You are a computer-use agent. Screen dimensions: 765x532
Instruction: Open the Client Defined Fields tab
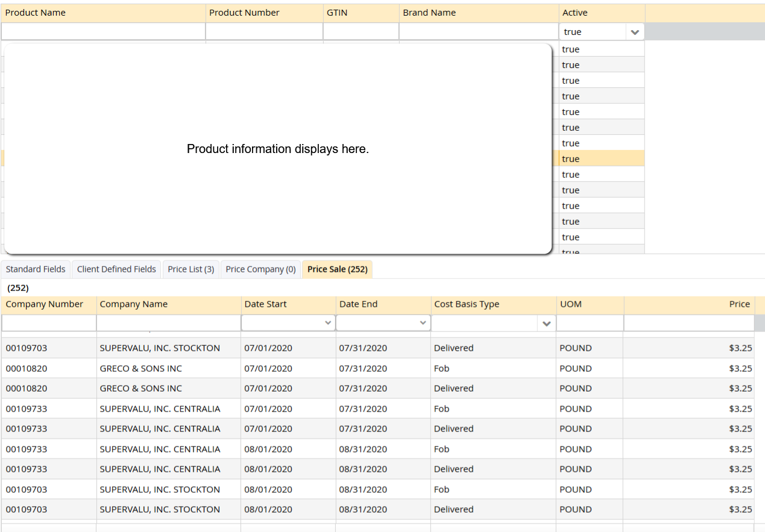pos(116,269)
